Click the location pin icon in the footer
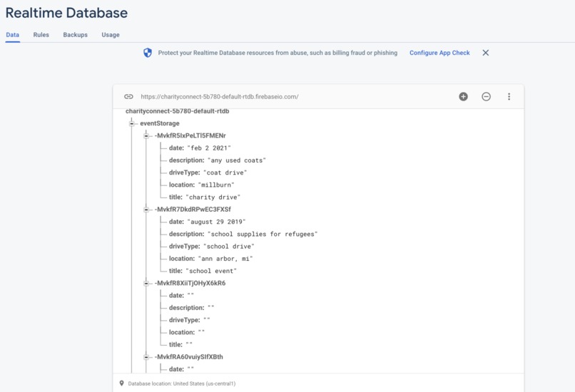 pos(121,383)
